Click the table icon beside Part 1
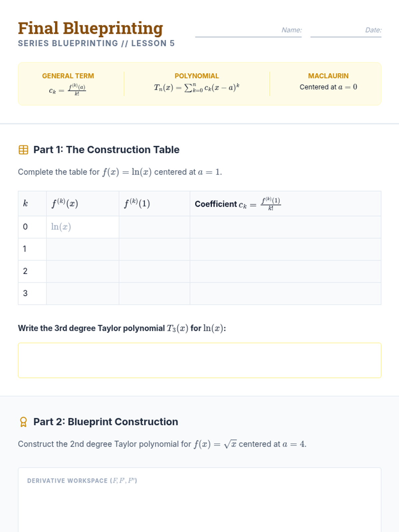 pos(23,150)
